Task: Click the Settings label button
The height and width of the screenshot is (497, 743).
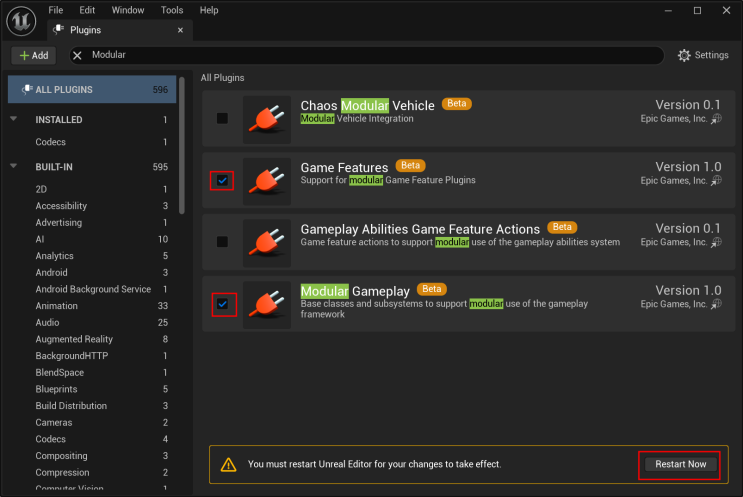Action: point(711,55)
